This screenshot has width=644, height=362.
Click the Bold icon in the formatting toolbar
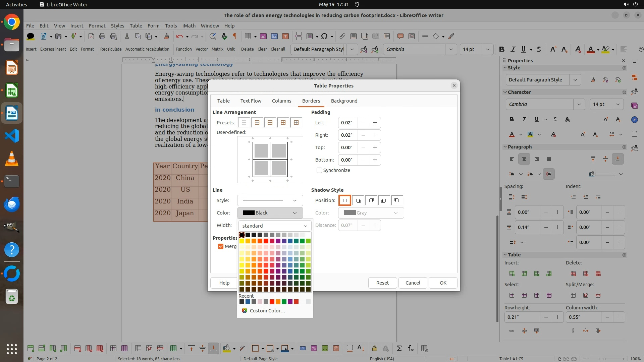[x=501, y=49]
